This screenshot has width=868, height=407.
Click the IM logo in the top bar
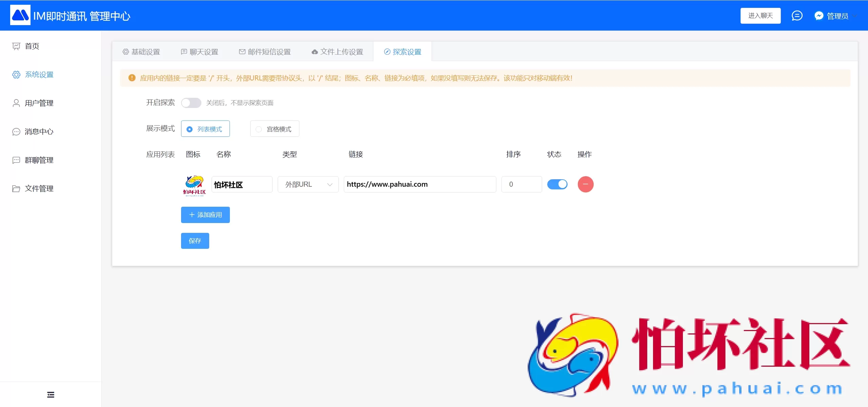pos(20,15)
